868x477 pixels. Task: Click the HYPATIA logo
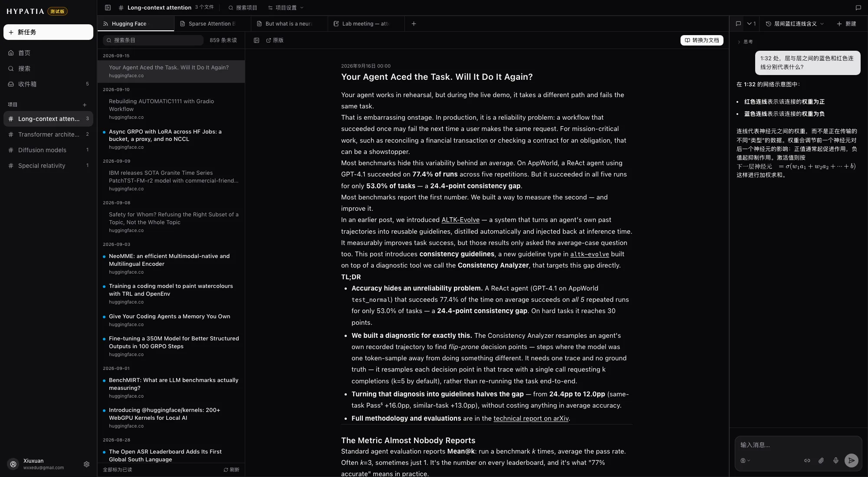click(25, 11)
